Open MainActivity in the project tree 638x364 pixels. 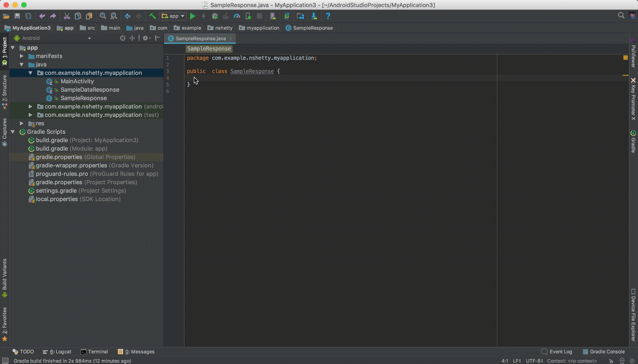click(x=77, y=81)
